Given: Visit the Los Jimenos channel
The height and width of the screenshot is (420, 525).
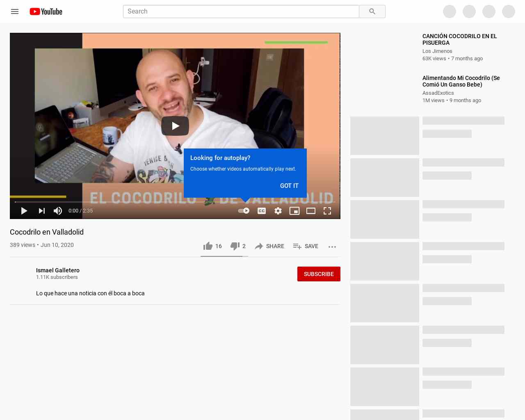Looking at the screenshot, I should pos(437,51).
